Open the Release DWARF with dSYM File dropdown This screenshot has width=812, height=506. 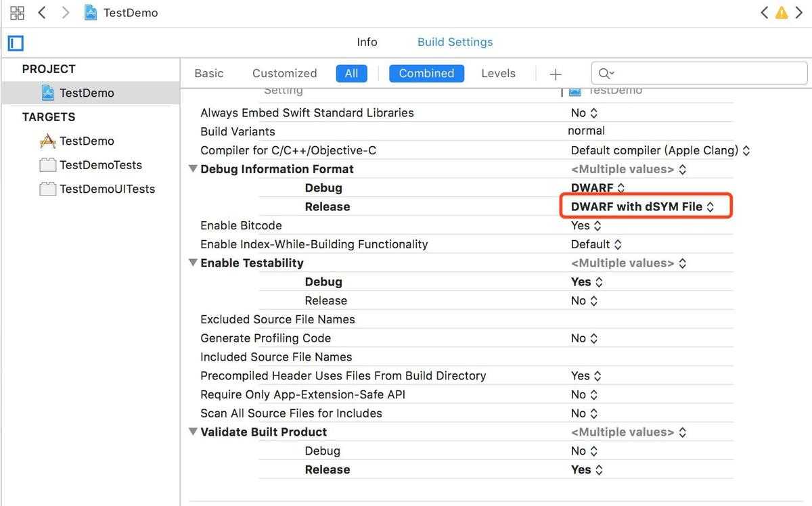[643, 207]
